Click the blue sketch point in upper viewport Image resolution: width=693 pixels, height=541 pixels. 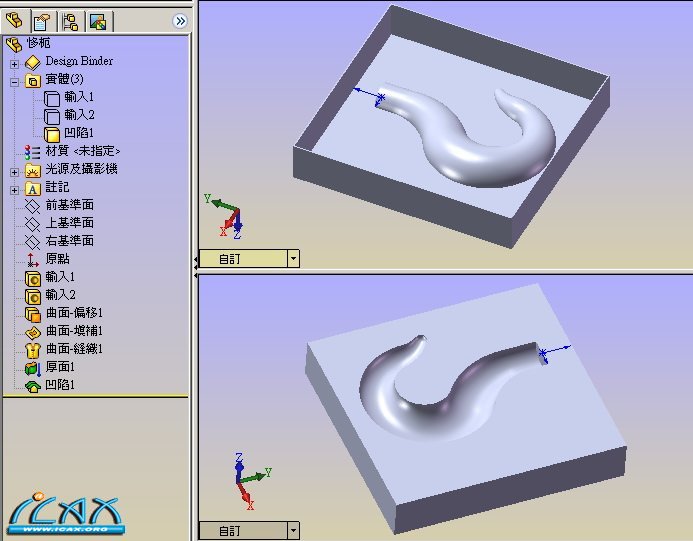point(381,96)
